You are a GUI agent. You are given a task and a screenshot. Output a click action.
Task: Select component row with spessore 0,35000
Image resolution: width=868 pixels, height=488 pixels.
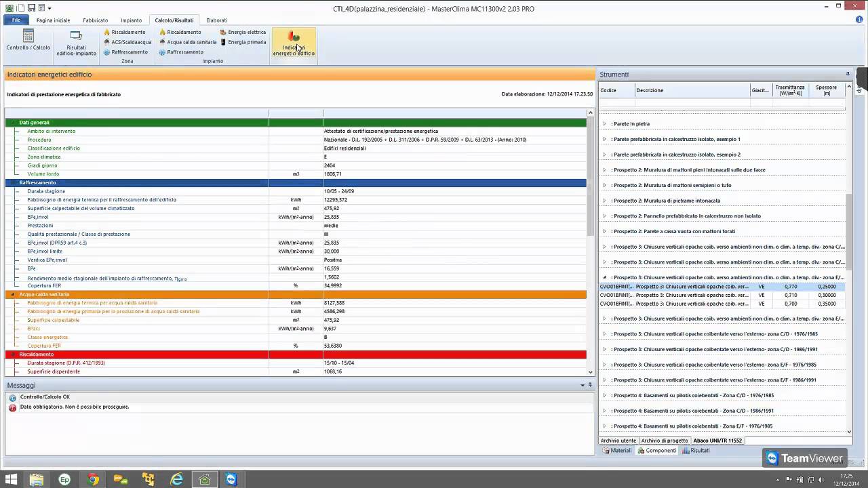722,304
